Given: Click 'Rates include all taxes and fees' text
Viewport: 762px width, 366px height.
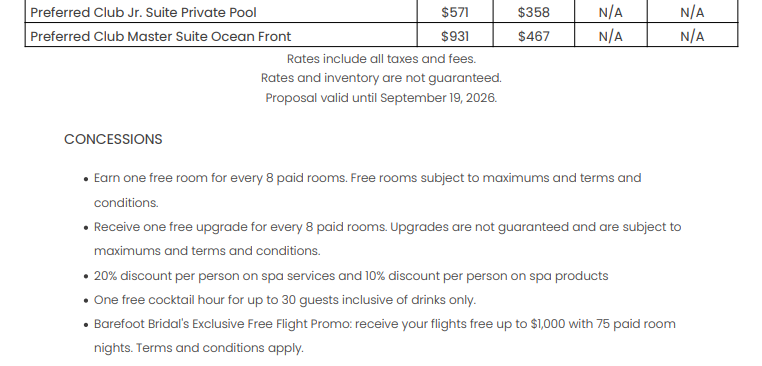Looking at the screenshot, I should (381, 59).
